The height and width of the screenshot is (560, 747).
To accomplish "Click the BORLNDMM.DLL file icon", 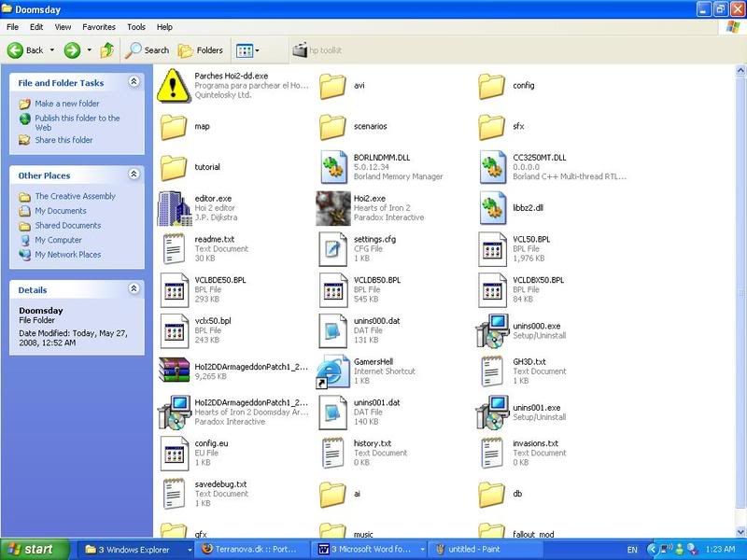I will click(x=333, y=167).
